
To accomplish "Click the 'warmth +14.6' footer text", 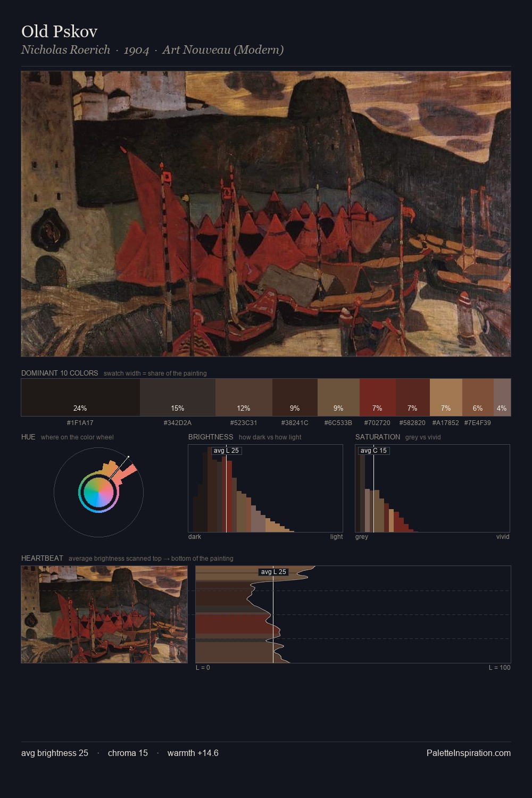I will [x=193, y=753].
